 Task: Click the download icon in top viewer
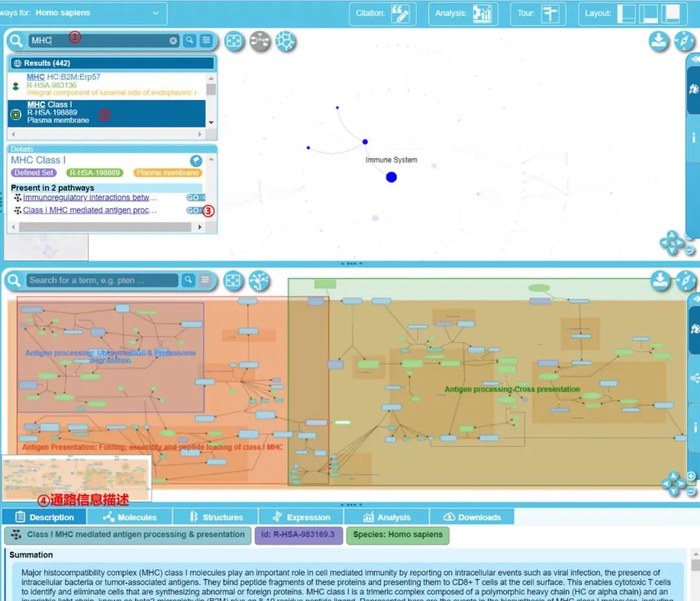point(659,41)
